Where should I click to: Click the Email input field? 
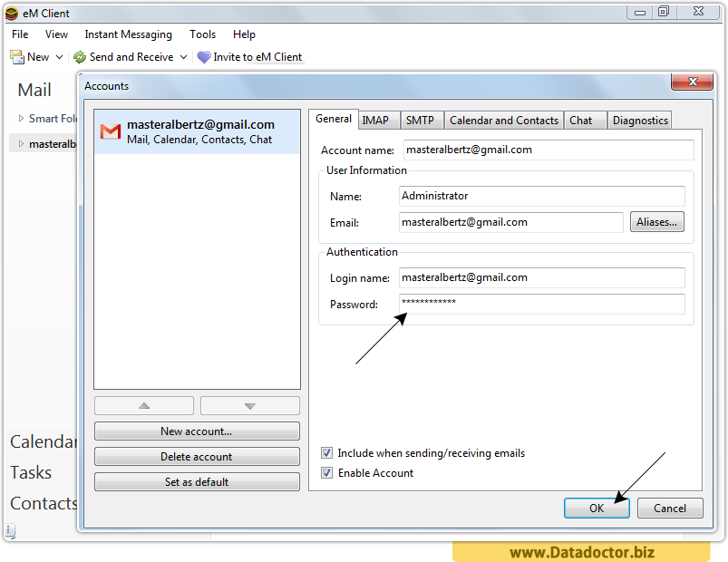click(510, 222)
